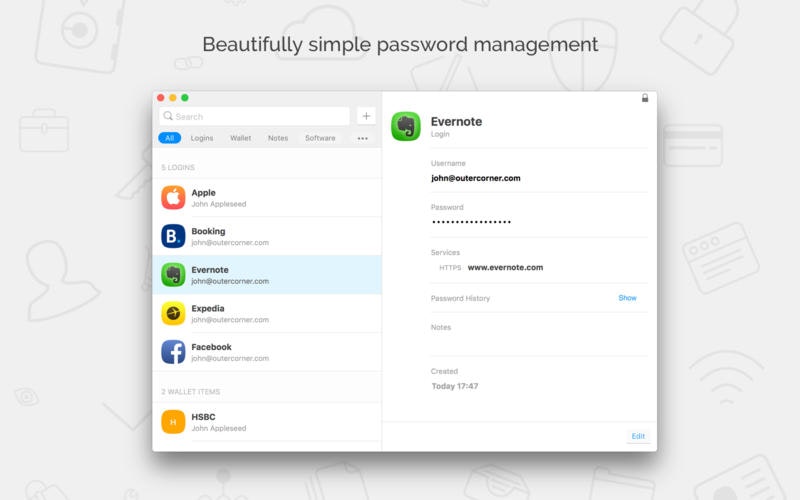The width and height of the screenshot is (800, 500).
Task: Click the green zoom window button
Action: (x=185, y=97)
